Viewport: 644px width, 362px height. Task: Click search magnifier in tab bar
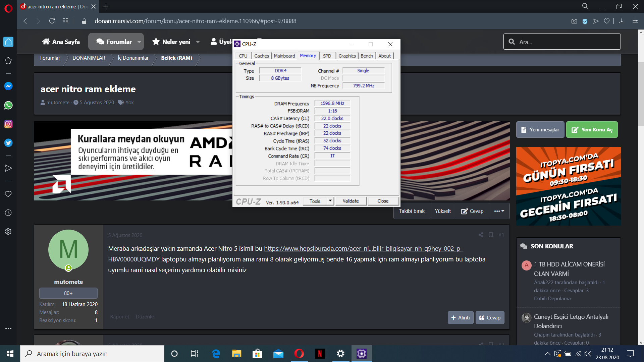[x=585, y=6]
